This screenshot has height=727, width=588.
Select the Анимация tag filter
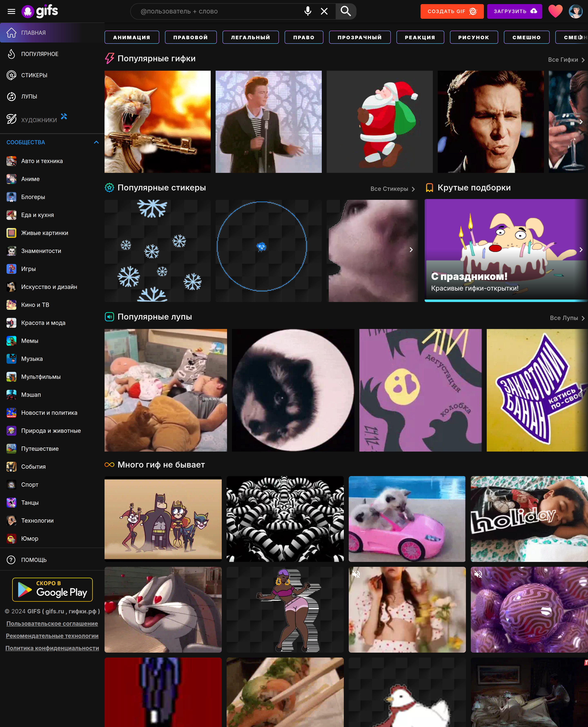tap(131, 37)
